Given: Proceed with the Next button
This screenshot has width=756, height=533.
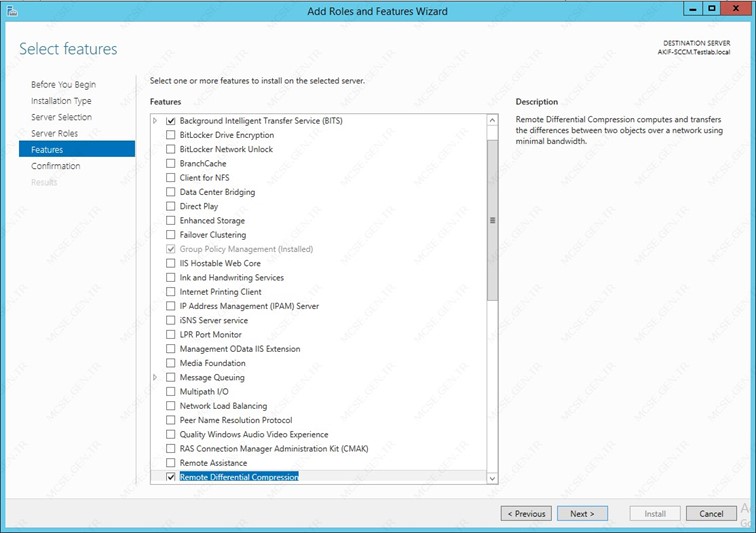Looking at the screenshot, I should (582, 514).
